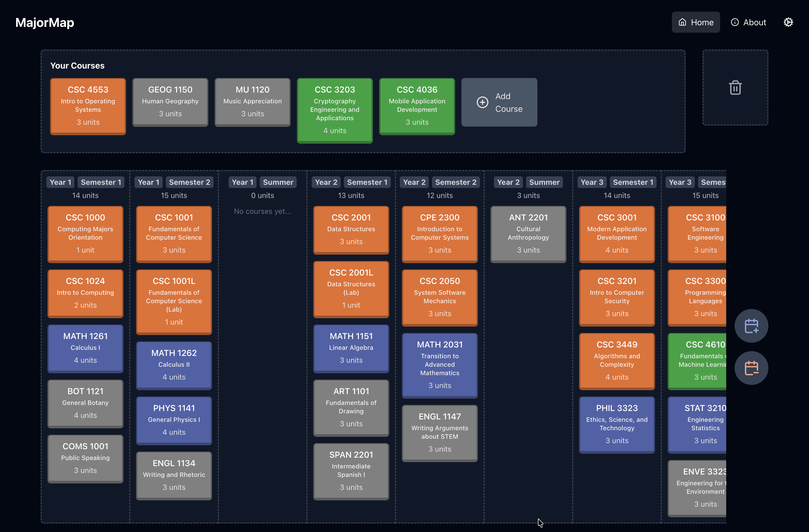The width and height of the screenshot is (809, 532).
Task: Open Home from the top navigation
Action: coord(695,22)
